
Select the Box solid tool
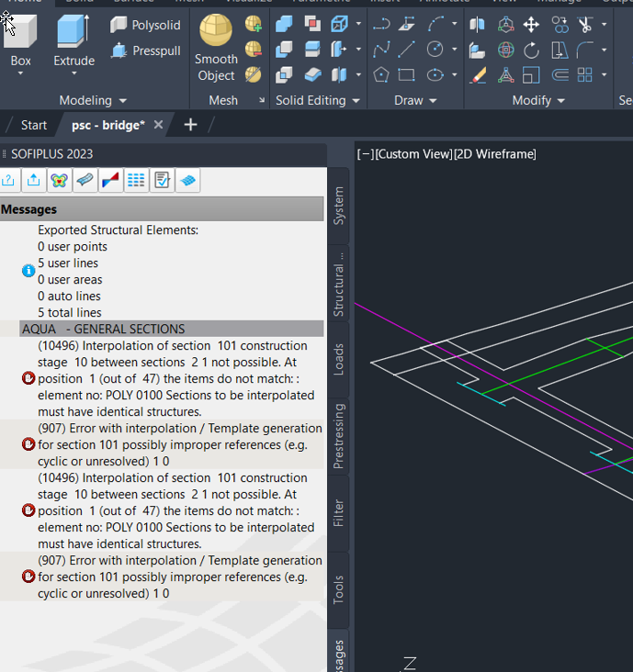click(20, 41)
